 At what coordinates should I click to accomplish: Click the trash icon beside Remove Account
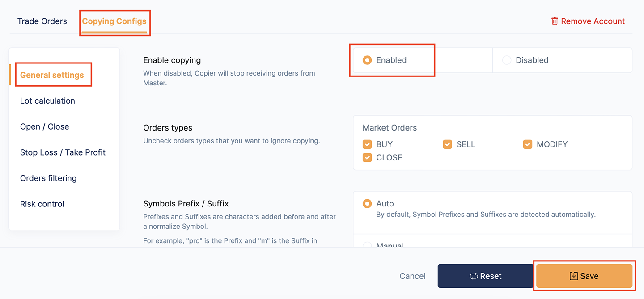pos(555,21)
